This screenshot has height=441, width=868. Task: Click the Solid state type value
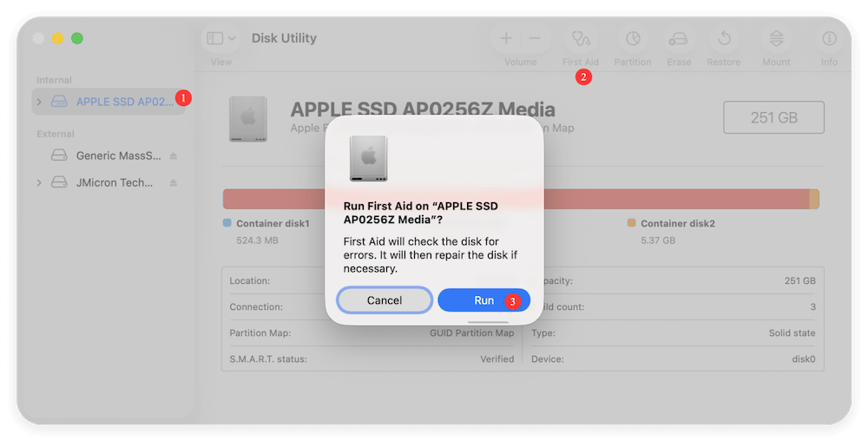pos(792,333)
